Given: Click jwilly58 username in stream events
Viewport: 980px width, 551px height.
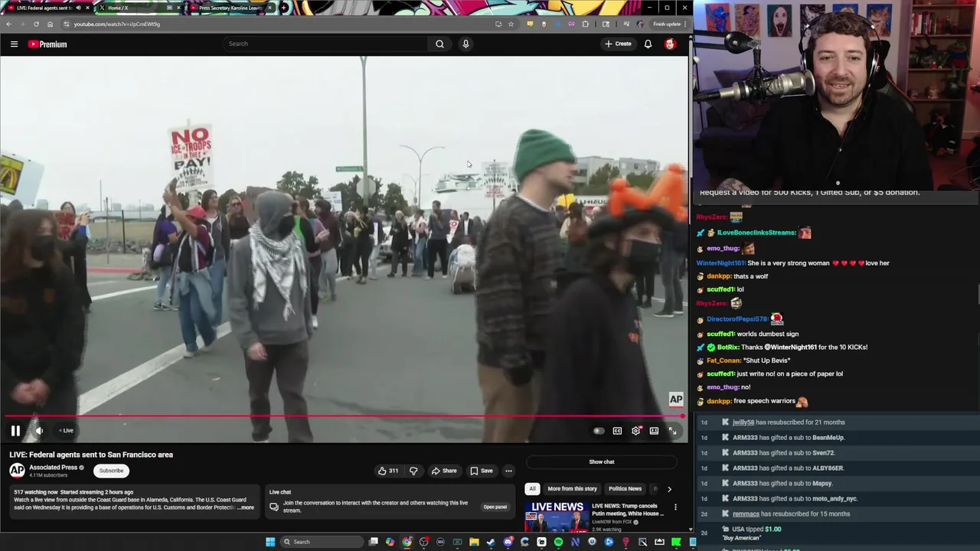Looking at the screenshot, I should 743,422.
